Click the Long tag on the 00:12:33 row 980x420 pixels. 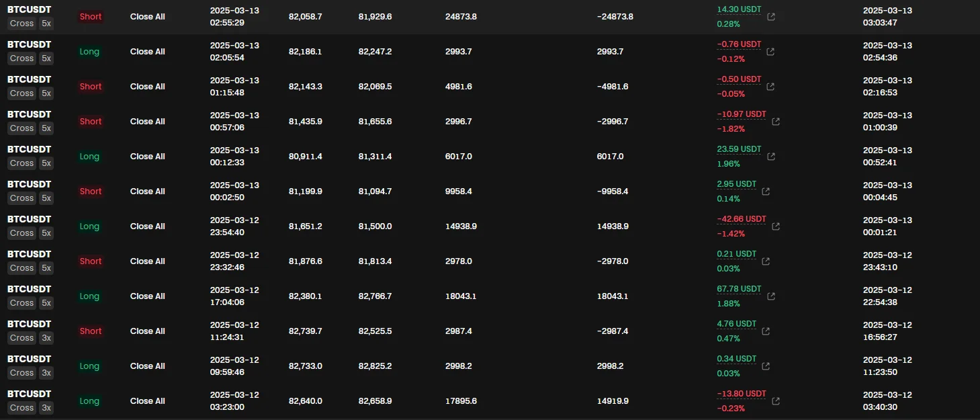coord(89,157)
